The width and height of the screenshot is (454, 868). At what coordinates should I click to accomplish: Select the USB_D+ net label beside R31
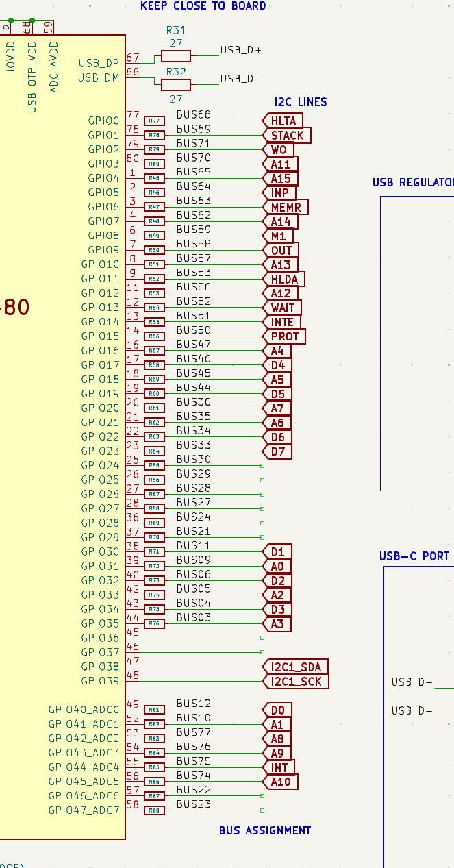click(240, 50)
